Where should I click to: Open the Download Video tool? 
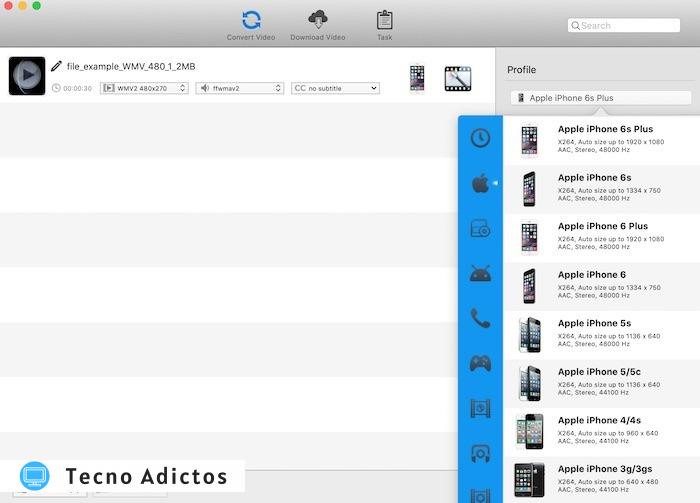point(318,21)
